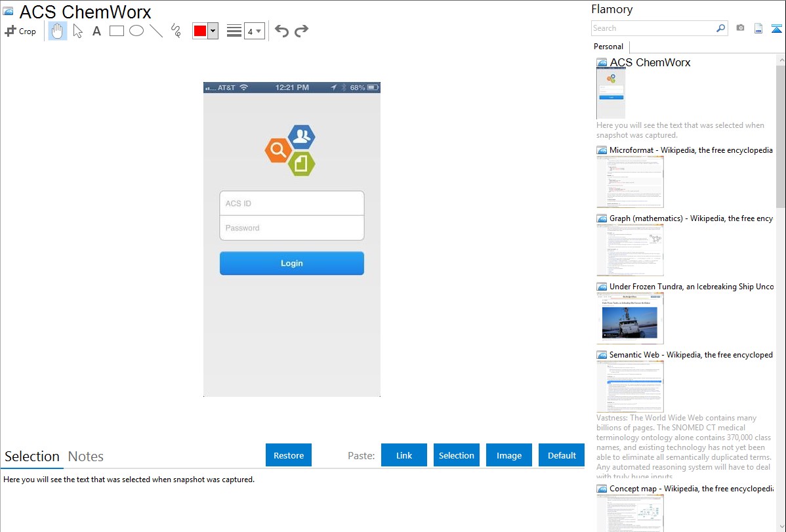
Task: Click the camera capture icon
Action: pyautogui.click(x=740, y=28)
